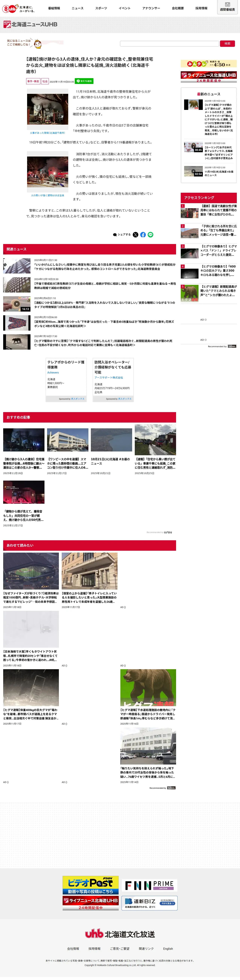Click the green 友だち追加 LINE button
240x980 pixels.
(84, 81)
